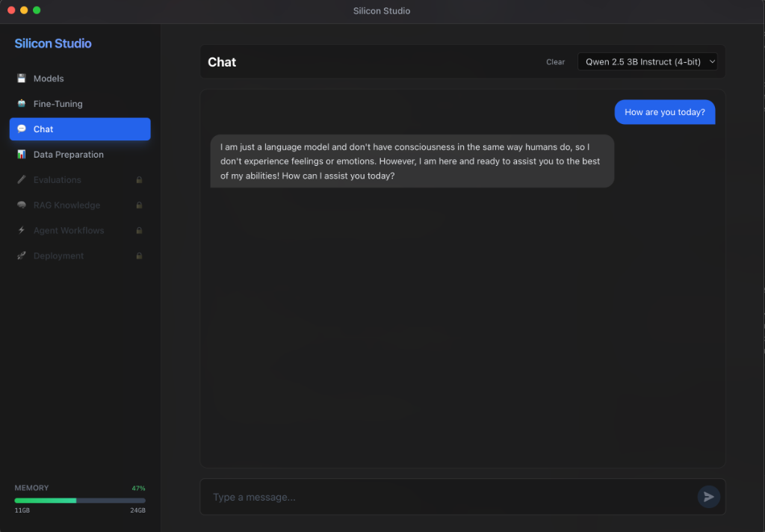Click the memory usage progress bar
Screen dimensions: 765x532
[80, 501]
